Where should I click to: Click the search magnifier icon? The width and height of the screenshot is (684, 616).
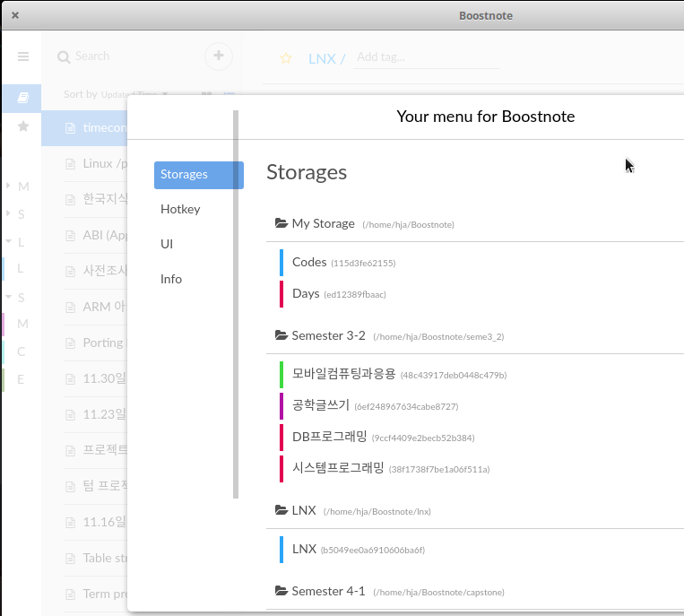64,57
